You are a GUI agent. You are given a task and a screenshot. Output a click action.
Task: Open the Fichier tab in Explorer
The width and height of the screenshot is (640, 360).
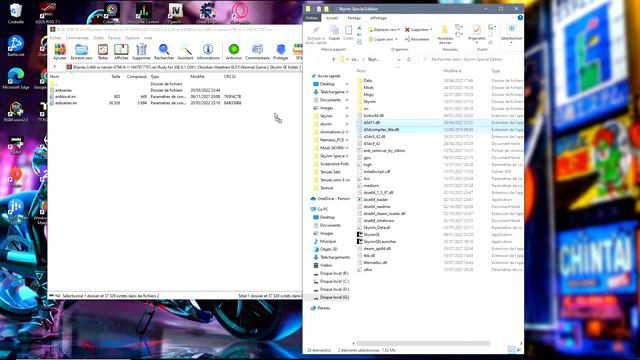pyautogui.click(x=312, y=18)
